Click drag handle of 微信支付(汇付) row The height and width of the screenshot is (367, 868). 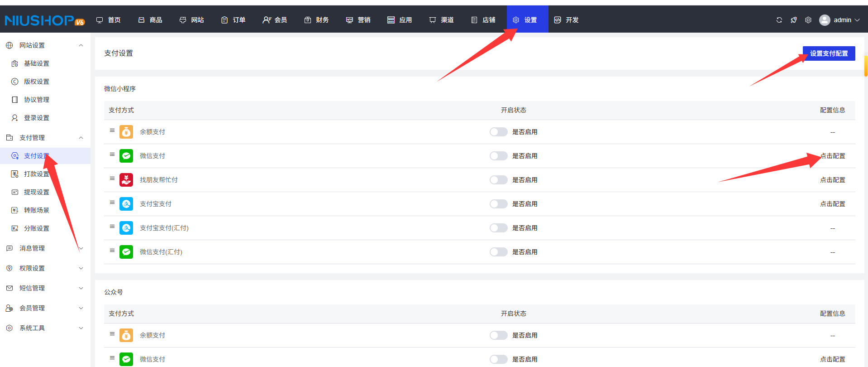[112, 251]
